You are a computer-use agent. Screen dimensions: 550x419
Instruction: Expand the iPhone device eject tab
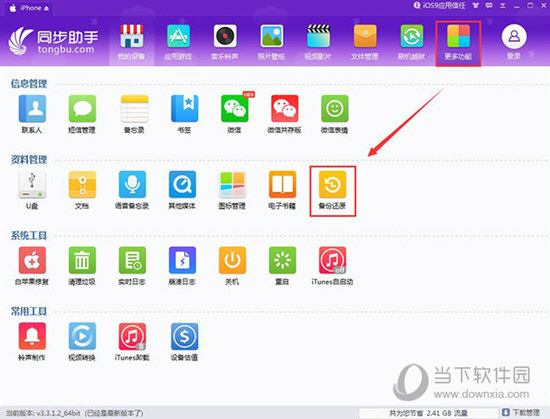coord(29,8)
